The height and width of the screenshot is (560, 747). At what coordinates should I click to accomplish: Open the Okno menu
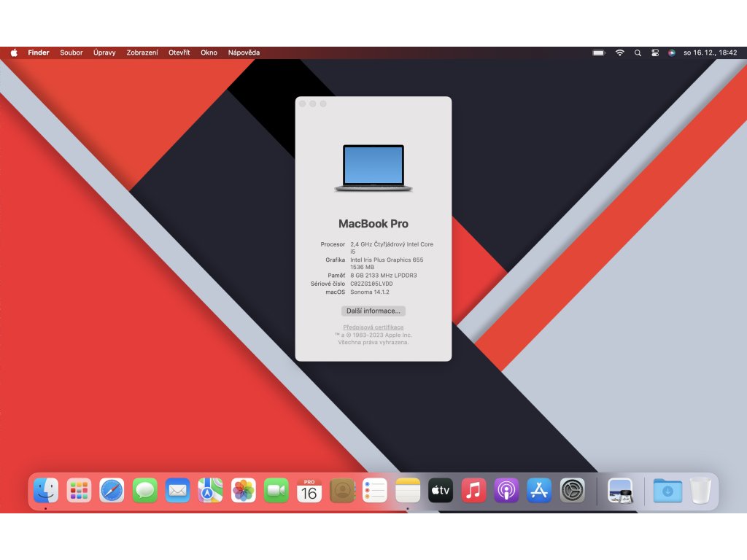[209, 52]
